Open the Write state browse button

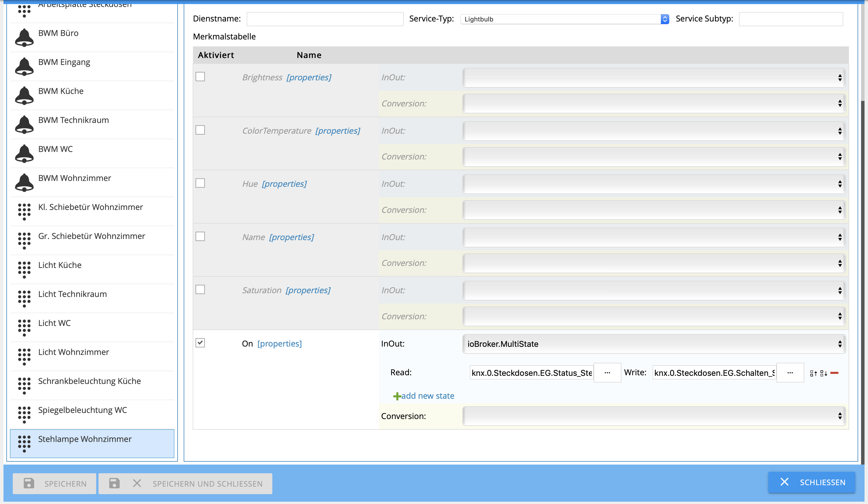pos(790,373)
